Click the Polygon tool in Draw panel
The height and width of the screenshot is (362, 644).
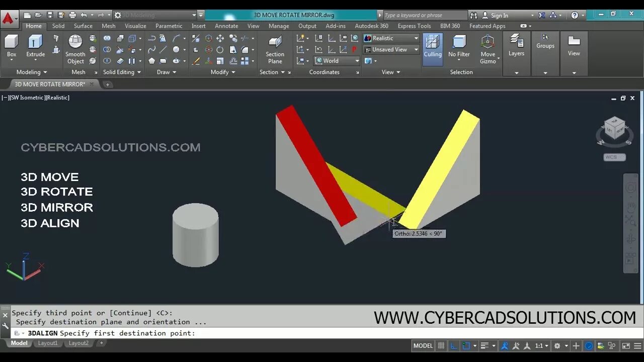pyautogui.click(x=151, y=61)
